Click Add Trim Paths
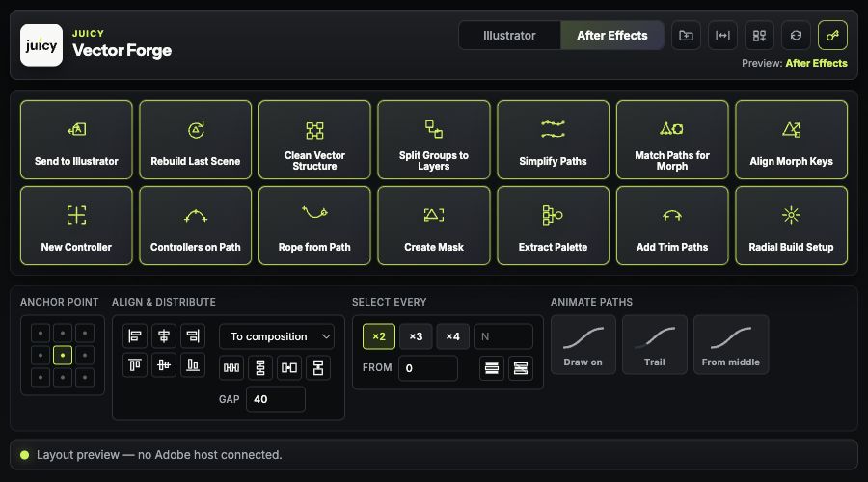The width and height of the screenshot is (868, 482). click(x=672, y=226)
